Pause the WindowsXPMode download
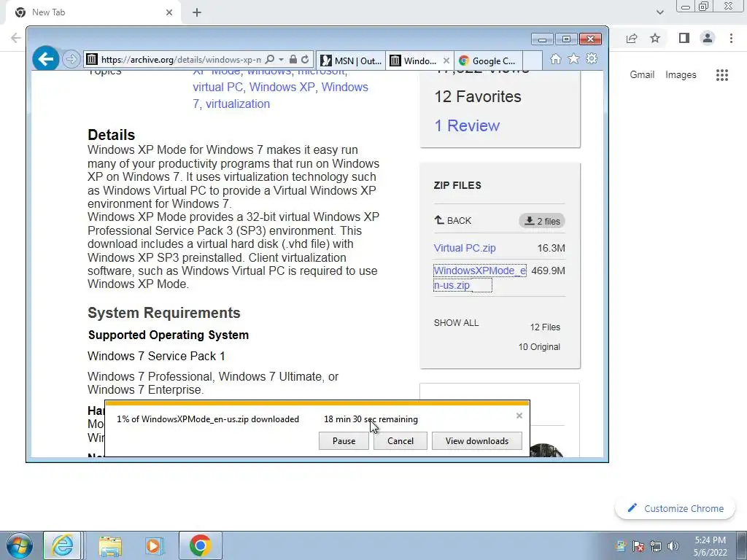This screenshot has width=747, height=560. tap(344, 441)
